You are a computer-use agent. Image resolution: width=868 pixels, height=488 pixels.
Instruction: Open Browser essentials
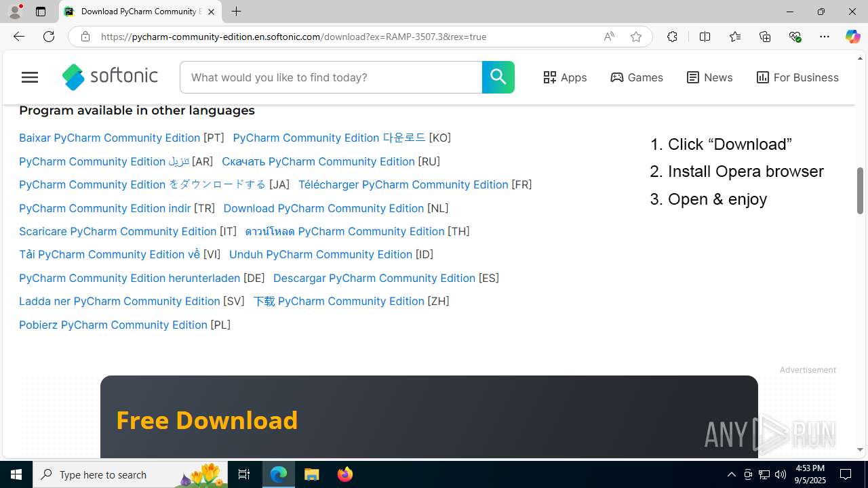pyautogui.click(x=795, y=37)
